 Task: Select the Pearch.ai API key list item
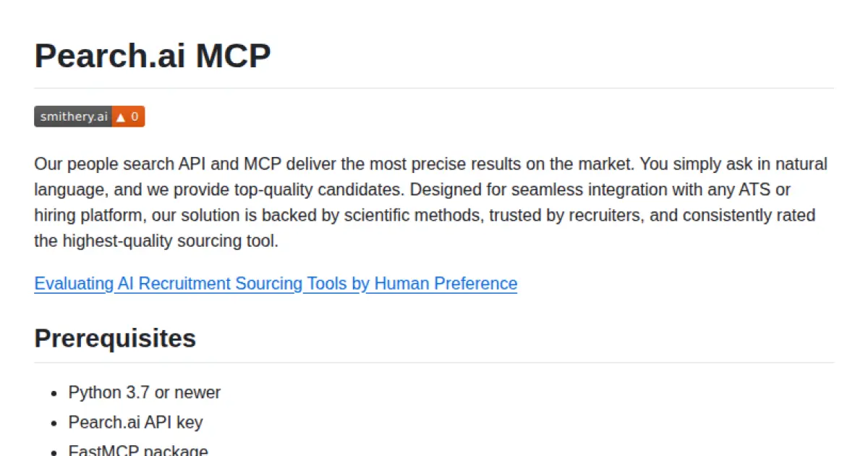tap(135, 422)
